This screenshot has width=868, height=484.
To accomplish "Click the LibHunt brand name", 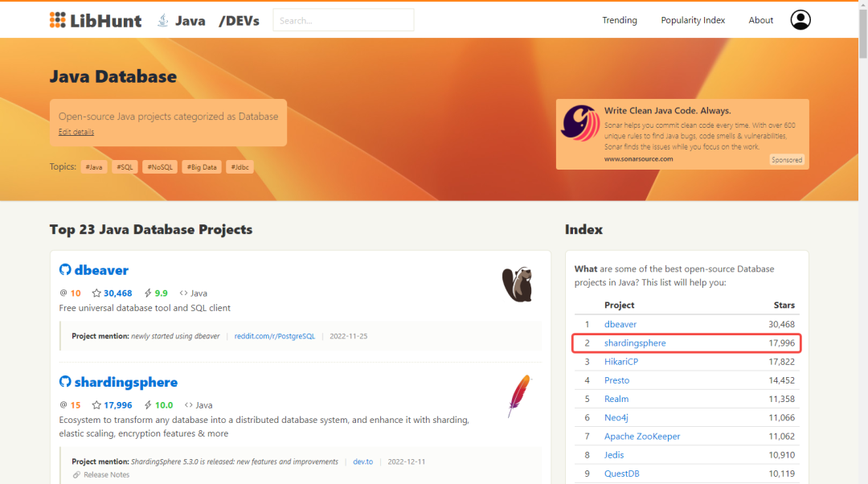I will point(106,20).
